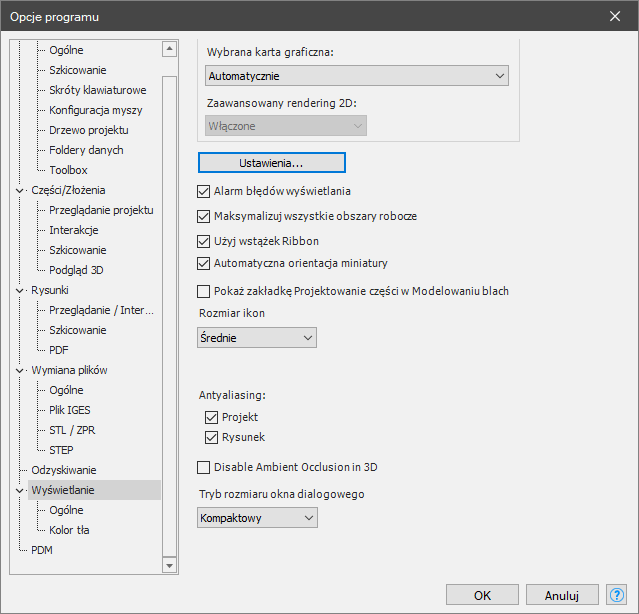Click the Anuluj button
639x614 pixels.
pyautogui.click(x=562, y=595)
